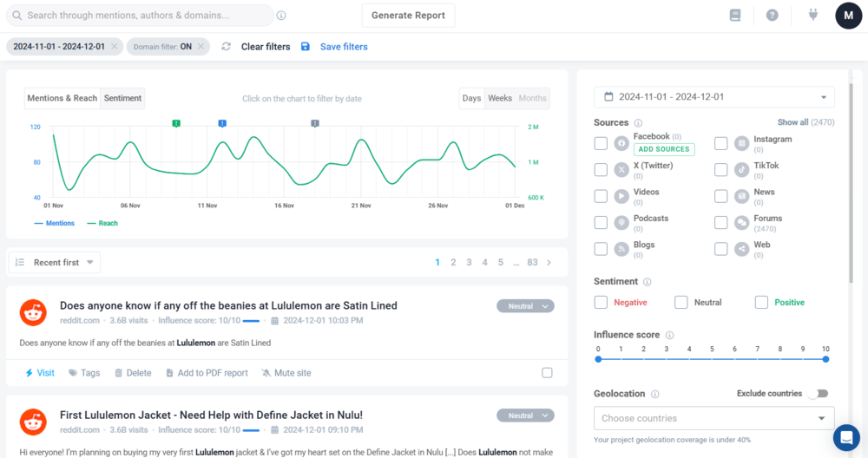Check the Neutral sentiment filter checkbox
Viewport: 868px width, 458px height.
(x=681, y=302)
